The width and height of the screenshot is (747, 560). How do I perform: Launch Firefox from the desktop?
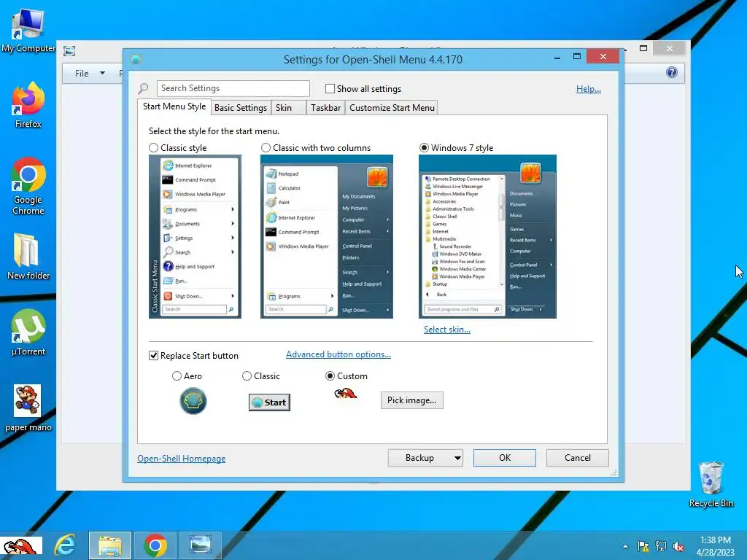tap(28, 105)
